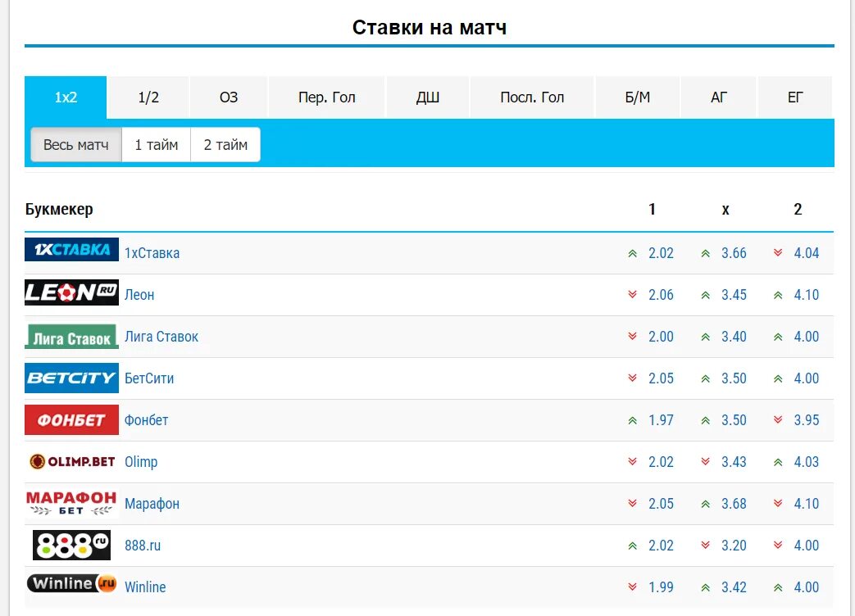
Task: Open the БетСити bookmaker link
Action: (149, 378)
